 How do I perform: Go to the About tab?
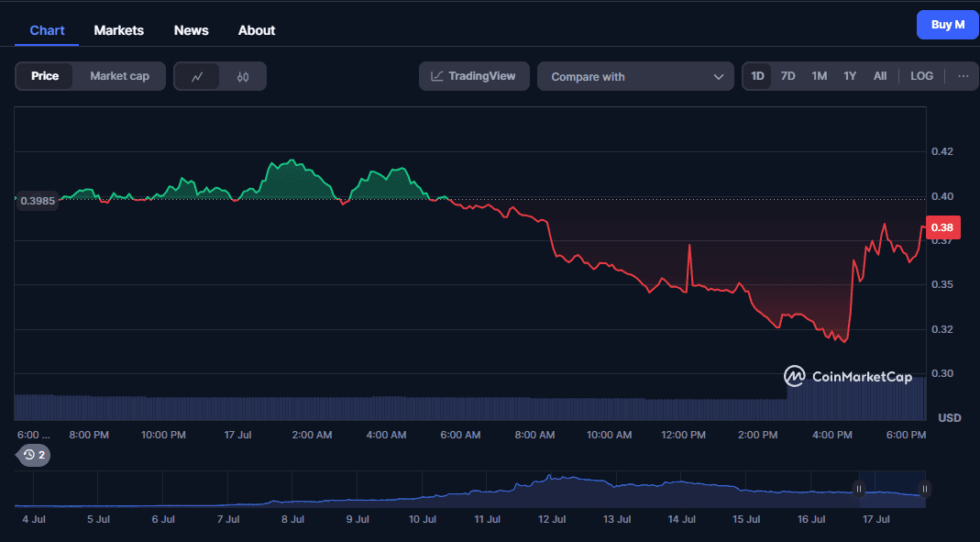(257, 30)
